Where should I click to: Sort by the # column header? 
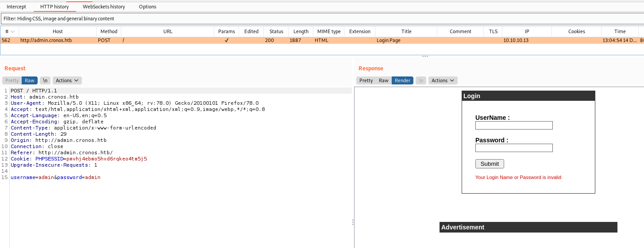(9, 31)
